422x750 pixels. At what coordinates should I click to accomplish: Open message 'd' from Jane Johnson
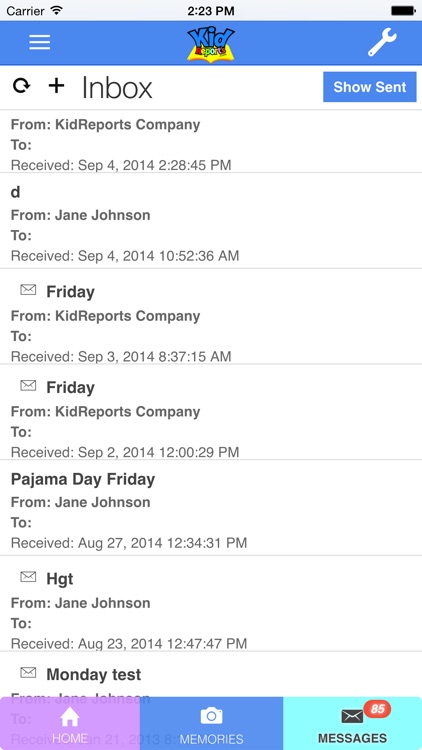[211, 221]
